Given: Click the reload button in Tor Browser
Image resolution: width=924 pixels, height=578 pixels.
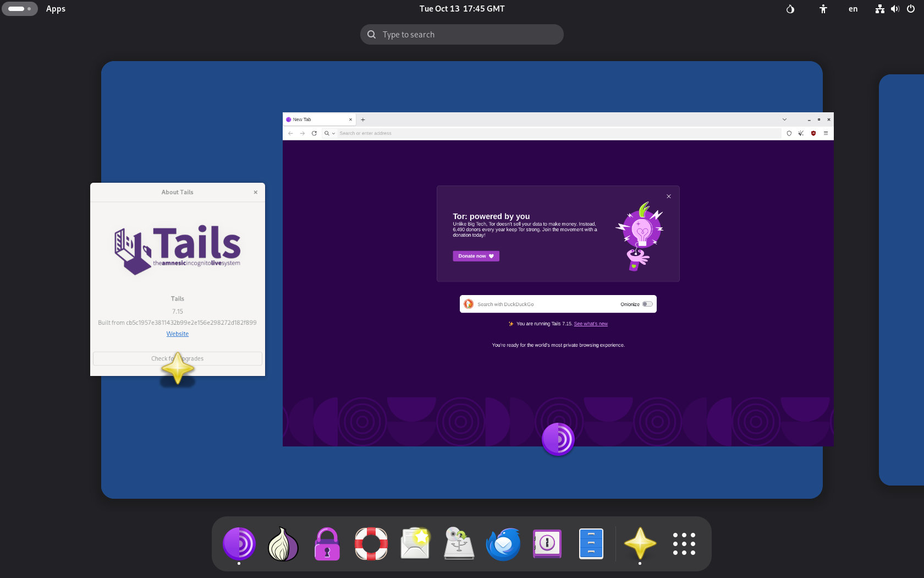Looking at the screenshot, I should pyautogui.click(x=314, y=133).
